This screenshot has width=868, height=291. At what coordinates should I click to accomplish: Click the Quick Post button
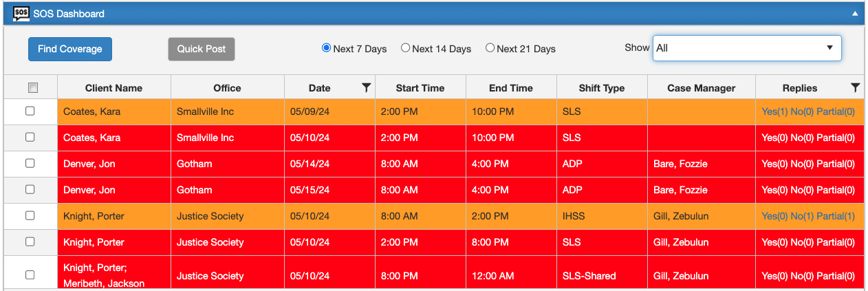(x=202, y=49)
